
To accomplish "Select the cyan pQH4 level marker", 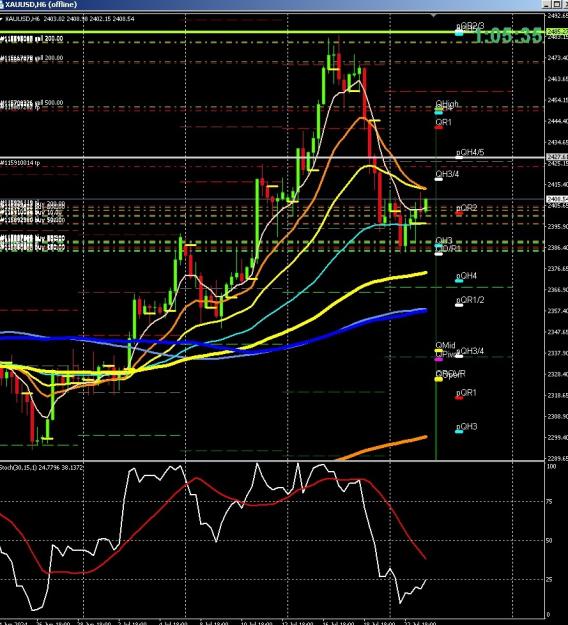I will [459, 281].
